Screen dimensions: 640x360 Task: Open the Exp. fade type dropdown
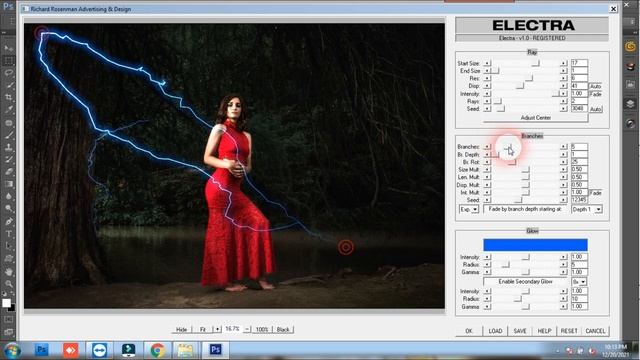(x=469, y=209)
